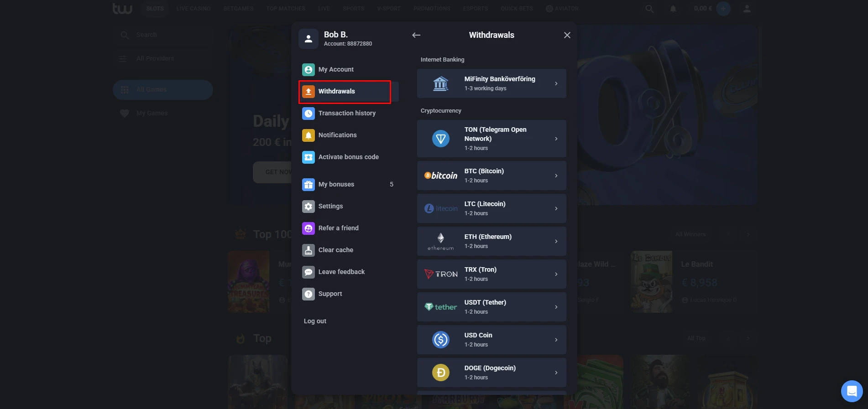Click the My Account teal icon
Image resolution: width=868 pixels, height=409 pixels.
[309, 70]
